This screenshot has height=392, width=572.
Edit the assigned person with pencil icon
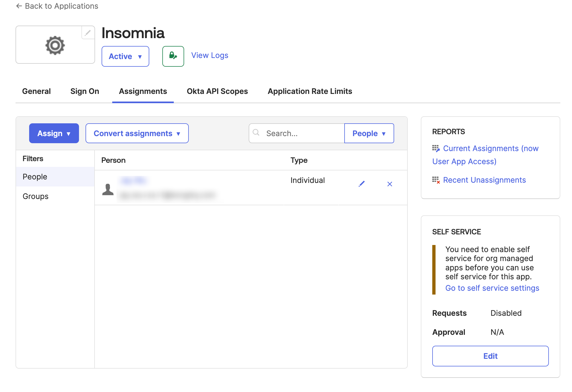pyautogui.click(x=362, y=184)
